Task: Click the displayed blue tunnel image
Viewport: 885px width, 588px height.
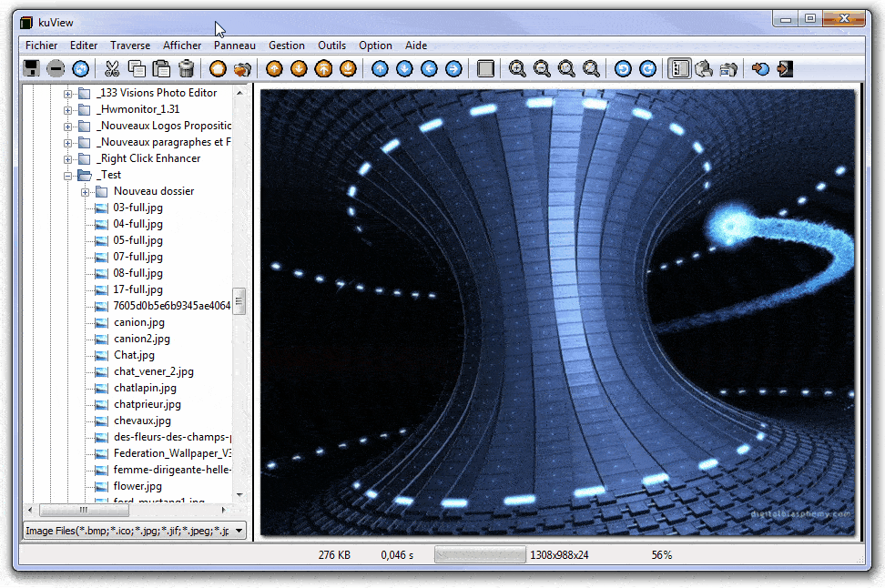Action: pos(557,312)
